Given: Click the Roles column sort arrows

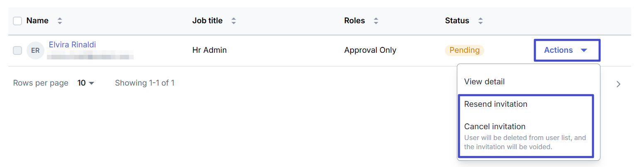Looking at the screenshot, I should coord(376,21).
